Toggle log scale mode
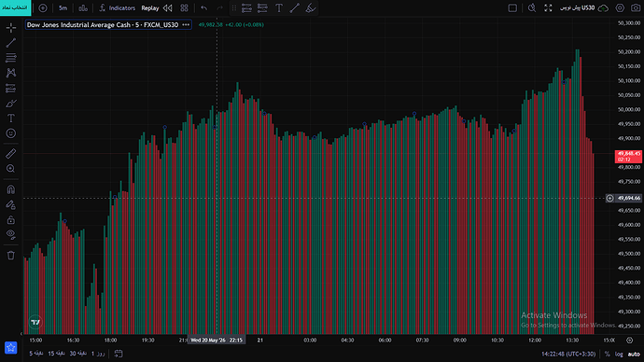The height and width of the screenshot is (362, 644). tap(619, 354)
